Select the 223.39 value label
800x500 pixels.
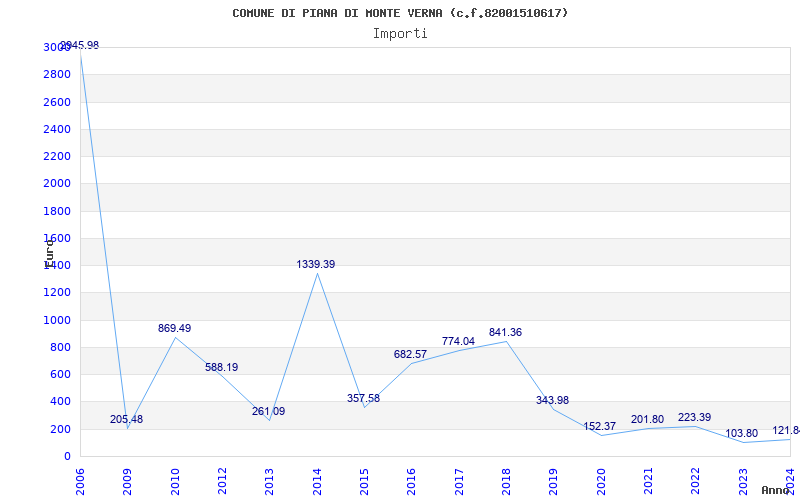tap(694, 417)
